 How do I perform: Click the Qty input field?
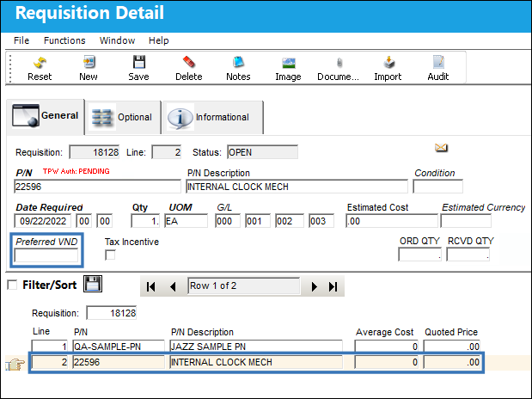click(x=145, y=221)
